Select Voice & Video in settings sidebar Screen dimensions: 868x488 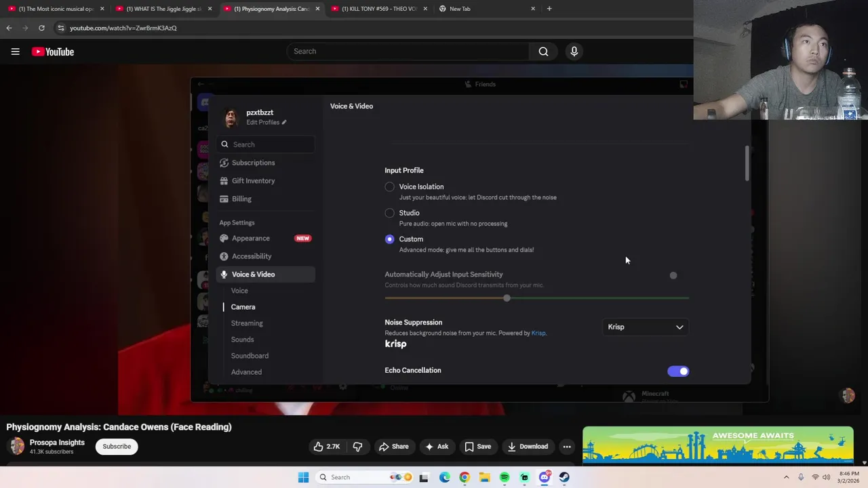pyautogui.click(x=265, y=274)
